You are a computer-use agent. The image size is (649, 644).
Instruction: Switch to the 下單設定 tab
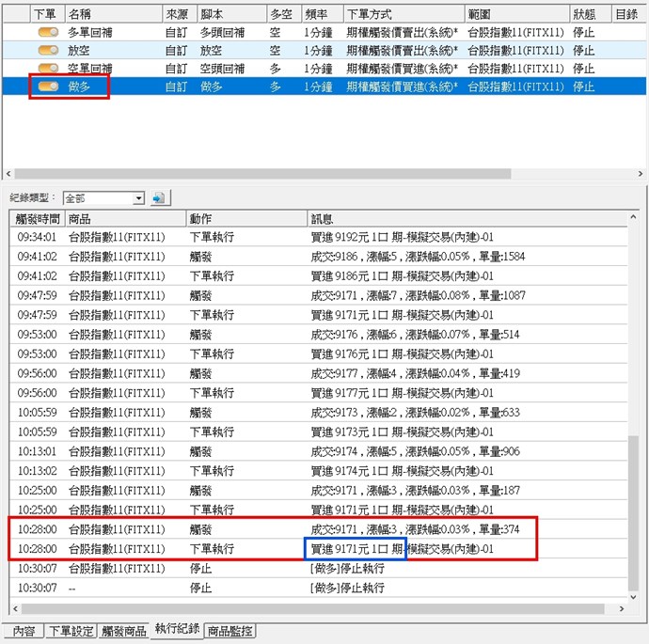[x=71, y=631]
